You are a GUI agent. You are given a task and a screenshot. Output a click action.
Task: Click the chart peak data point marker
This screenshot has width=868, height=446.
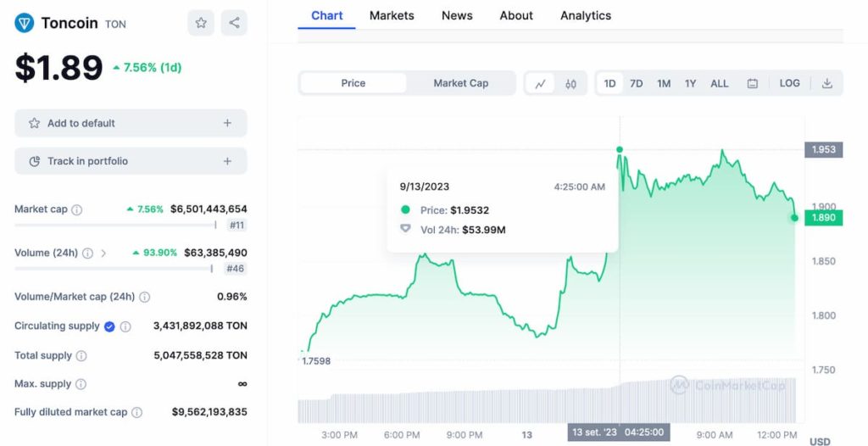pos(620,149)
